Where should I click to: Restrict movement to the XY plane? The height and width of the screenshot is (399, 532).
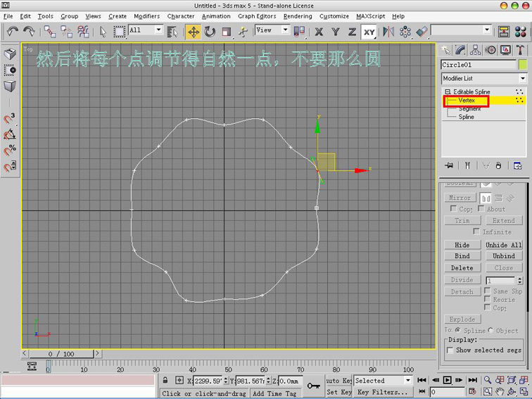(369, 32)
